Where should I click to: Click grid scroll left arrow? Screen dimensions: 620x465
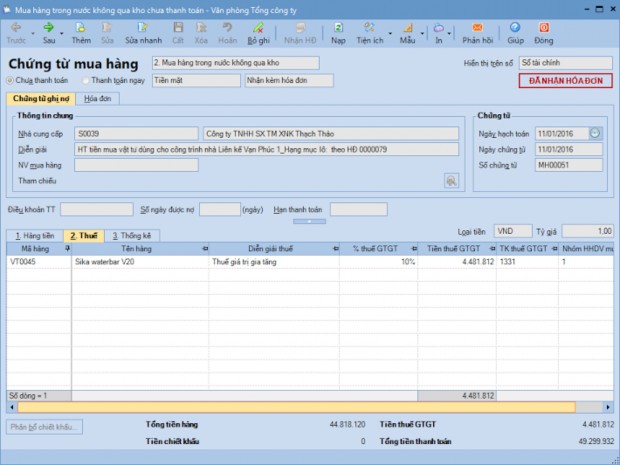click(x=12, y=407)
